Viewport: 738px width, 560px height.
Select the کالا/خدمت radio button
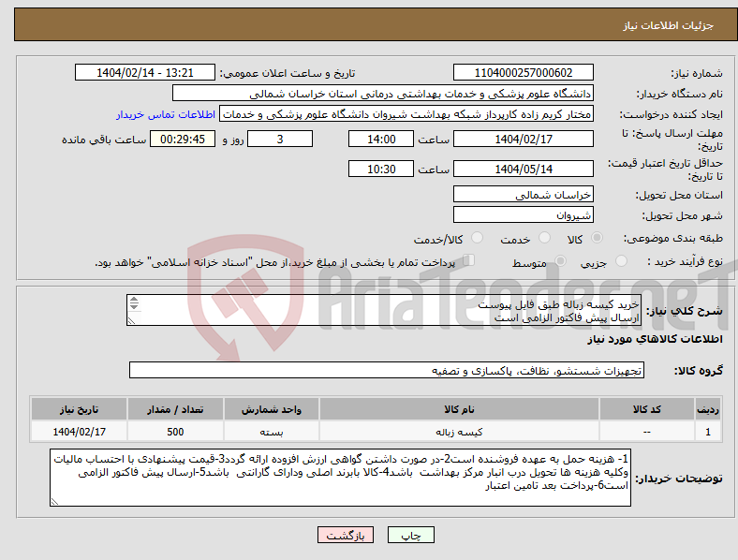[x=478, y=238]
